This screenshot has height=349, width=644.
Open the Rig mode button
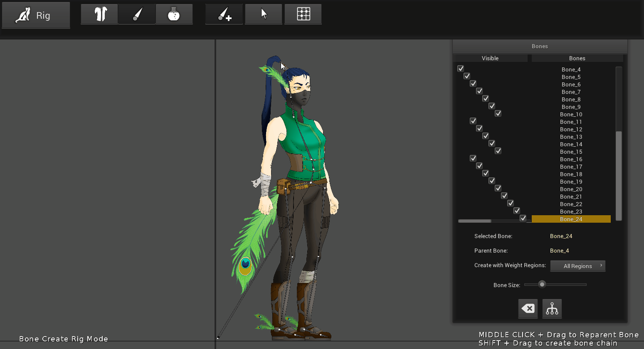pyautogui.click(x=36, y=15)
